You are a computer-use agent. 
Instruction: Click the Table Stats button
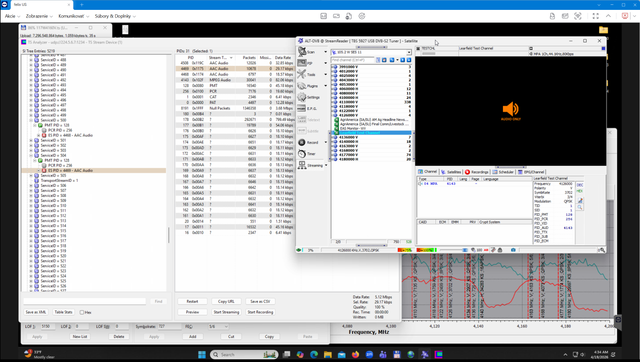(x=63, y=312)
